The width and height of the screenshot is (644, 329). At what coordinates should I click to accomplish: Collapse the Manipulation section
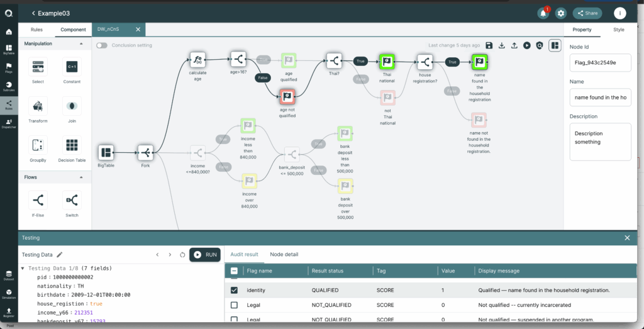[x=81, y=43]
